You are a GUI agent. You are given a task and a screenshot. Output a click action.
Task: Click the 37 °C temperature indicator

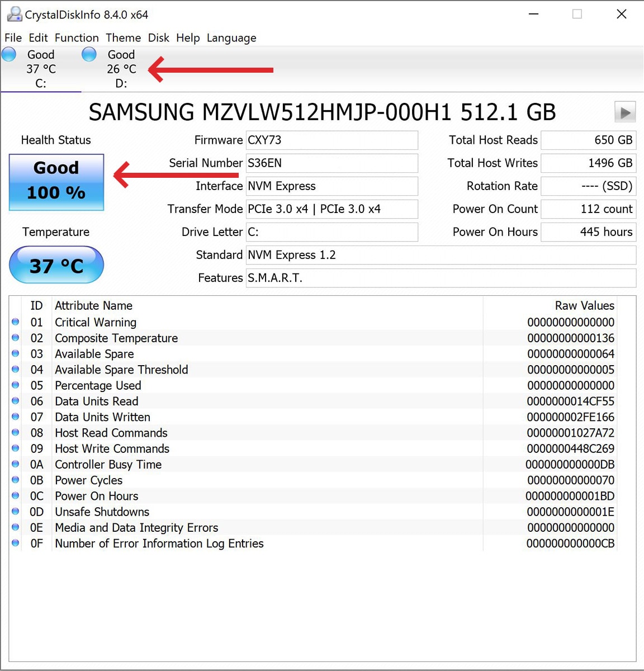56,264
